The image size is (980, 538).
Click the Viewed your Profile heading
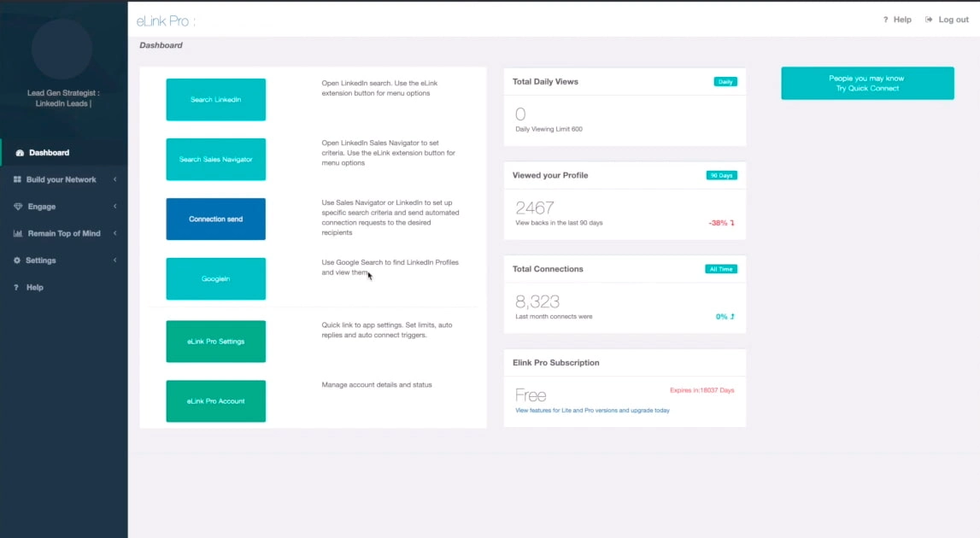pos(550,176)
